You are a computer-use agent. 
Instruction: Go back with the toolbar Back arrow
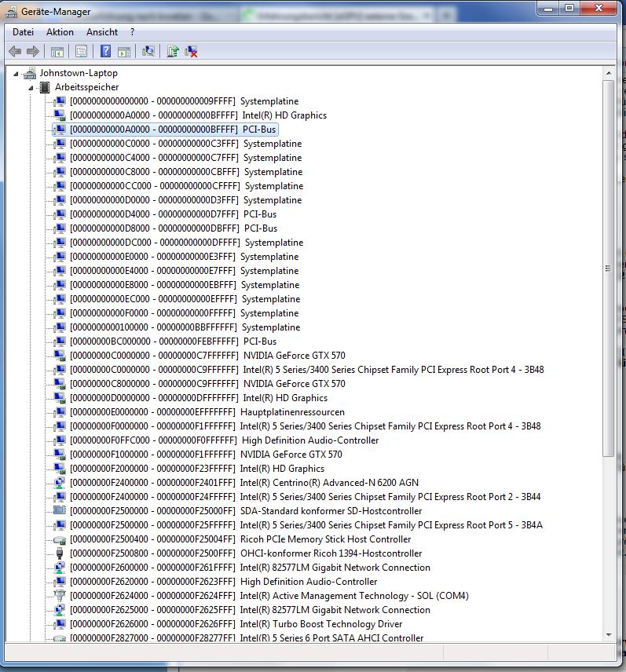tap(15, 52)
